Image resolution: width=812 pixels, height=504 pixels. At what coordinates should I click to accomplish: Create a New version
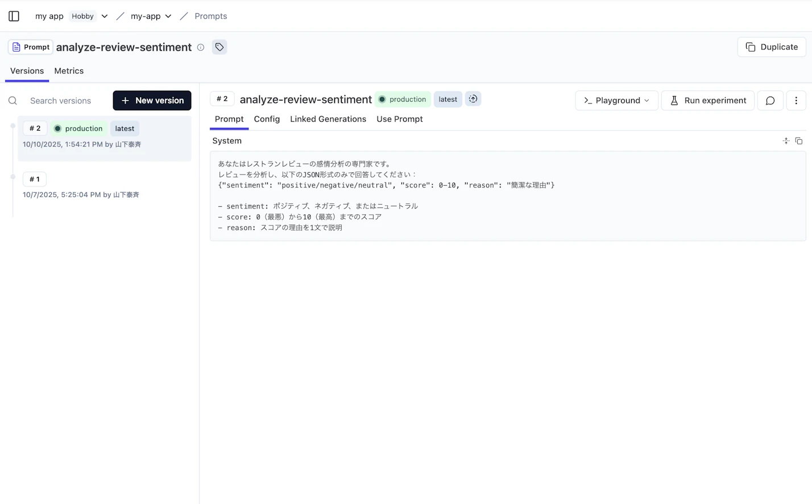pyautogui.click(x=152, y=101)
